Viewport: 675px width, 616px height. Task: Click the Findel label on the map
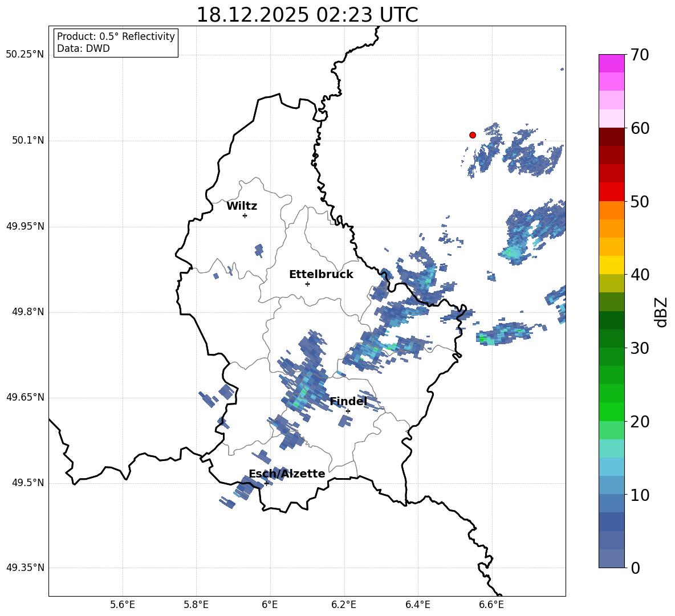(348, 401)
